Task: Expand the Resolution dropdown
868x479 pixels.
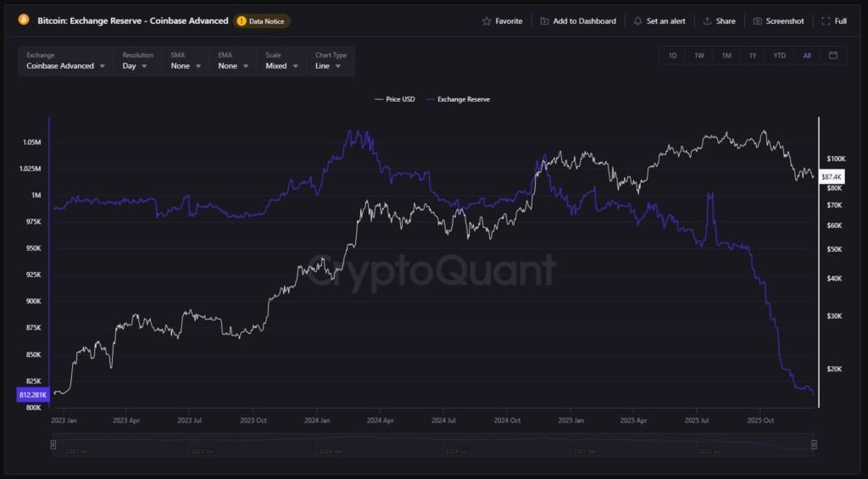Action: tap(135, 65)
